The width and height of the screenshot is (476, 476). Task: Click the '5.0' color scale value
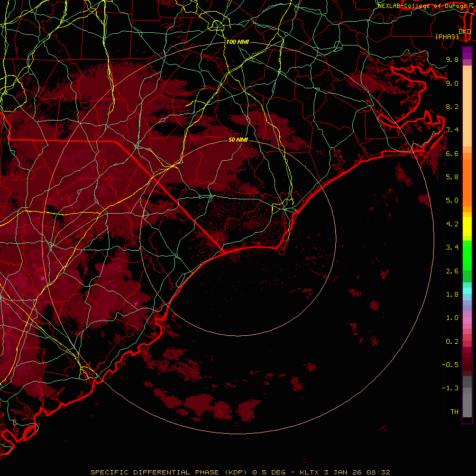coord(452,200)
